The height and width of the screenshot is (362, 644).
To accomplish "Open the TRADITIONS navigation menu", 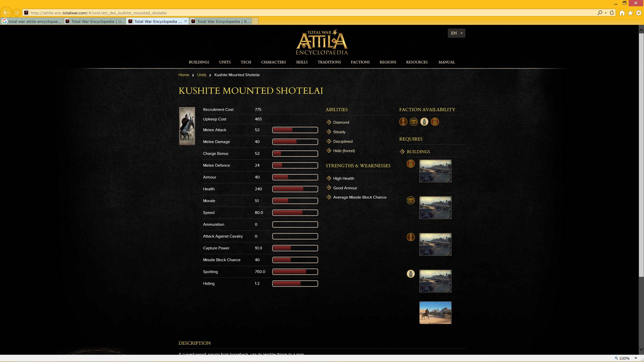I will point(329,62).
